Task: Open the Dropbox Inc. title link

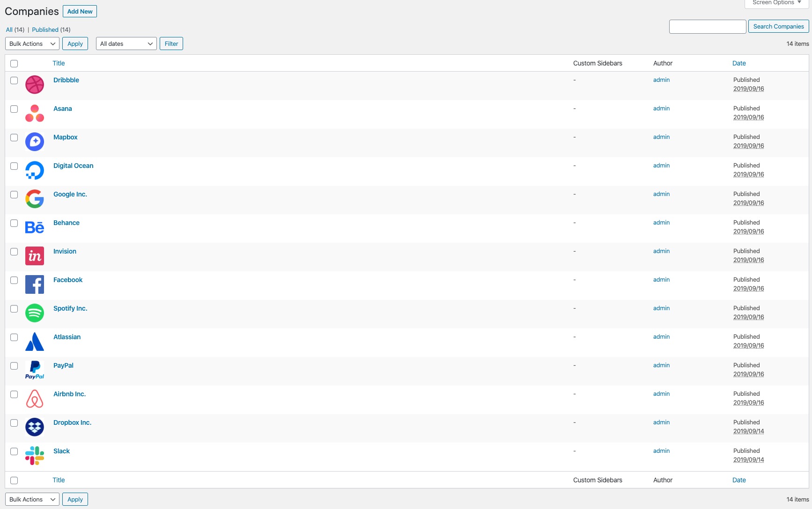Action: pyautogui.click(x=72, y=422)
